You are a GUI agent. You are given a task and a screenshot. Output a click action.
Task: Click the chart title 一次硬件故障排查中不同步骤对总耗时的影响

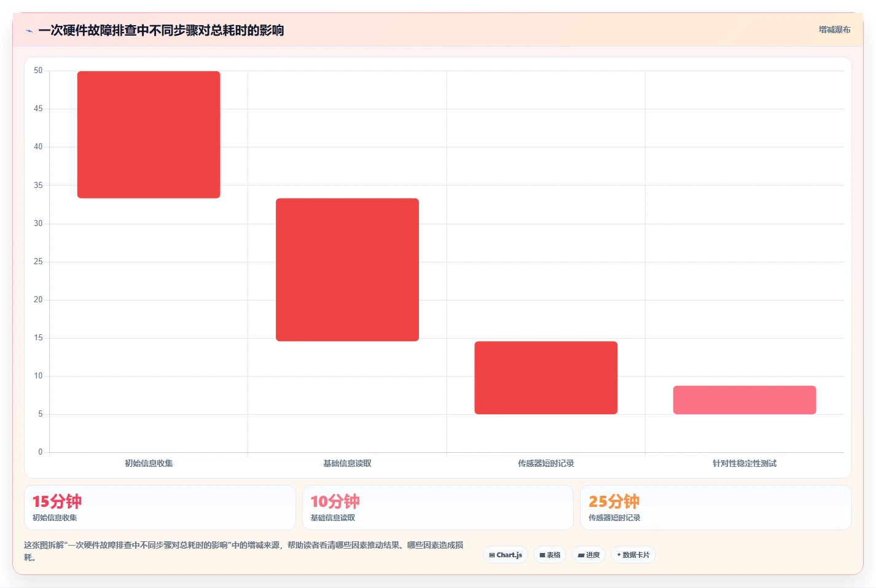[161, 30]
